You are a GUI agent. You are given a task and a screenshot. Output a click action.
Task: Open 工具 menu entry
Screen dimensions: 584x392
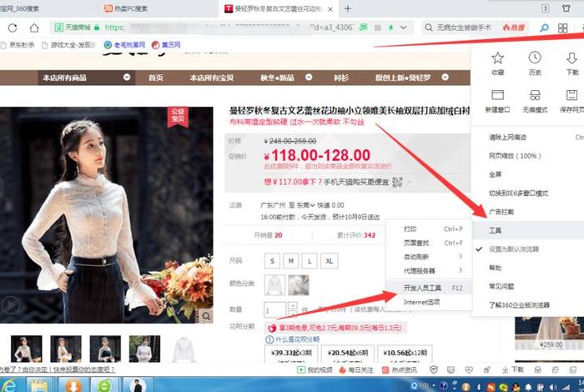527,230
